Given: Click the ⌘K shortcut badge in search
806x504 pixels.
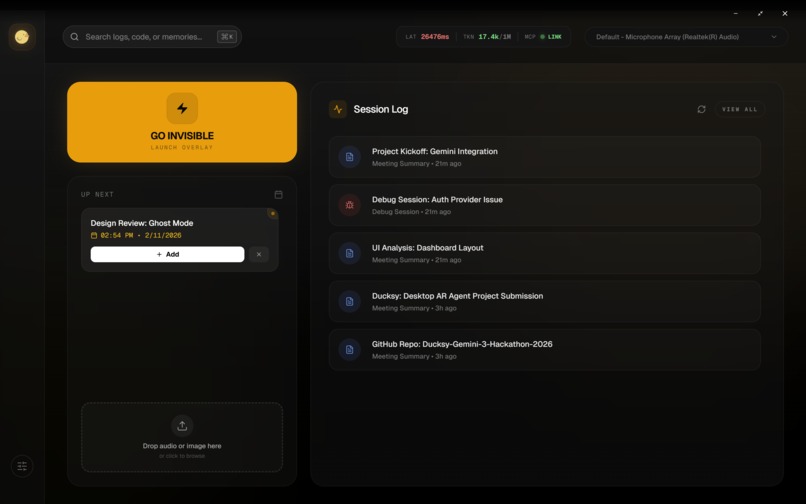Looking at the screenshot, I should pos(227,37).
